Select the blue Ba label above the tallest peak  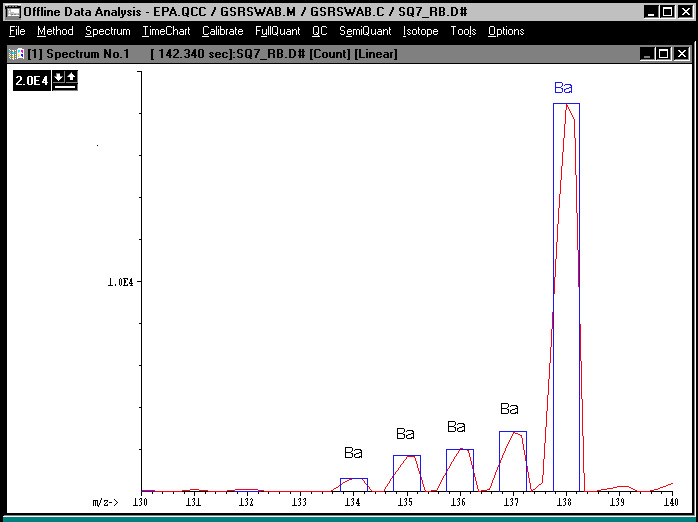(563, 88)
